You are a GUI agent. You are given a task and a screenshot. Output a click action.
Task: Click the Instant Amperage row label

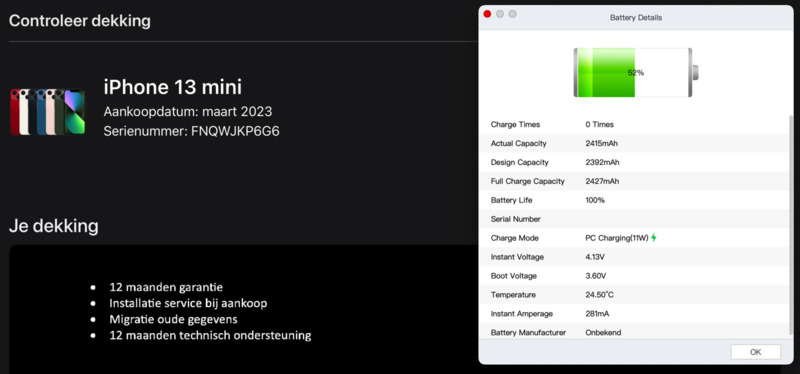(521, 313)
